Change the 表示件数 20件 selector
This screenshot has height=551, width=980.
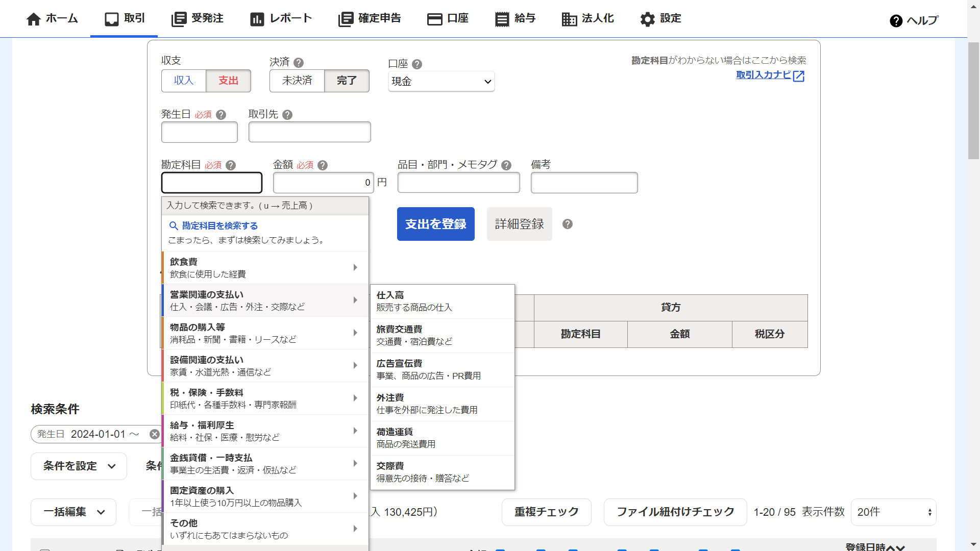pyautogui.click(x=893, y=512)
